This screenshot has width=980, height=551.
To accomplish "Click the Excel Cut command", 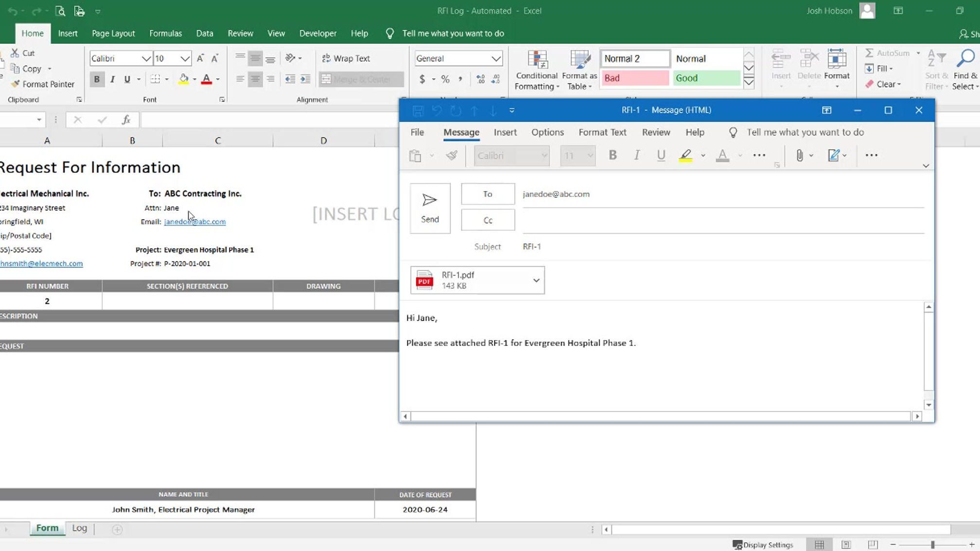I will 23,53.
